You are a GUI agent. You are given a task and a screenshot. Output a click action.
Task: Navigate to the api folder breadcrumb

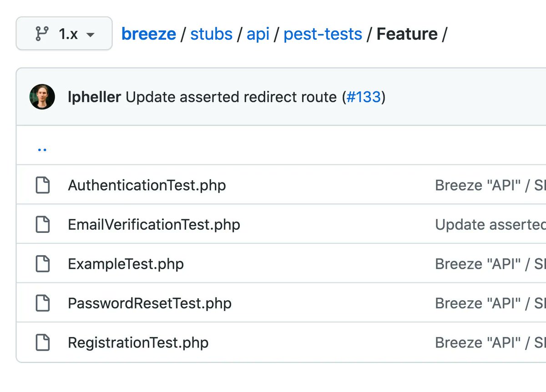click(x=258, y=34)
